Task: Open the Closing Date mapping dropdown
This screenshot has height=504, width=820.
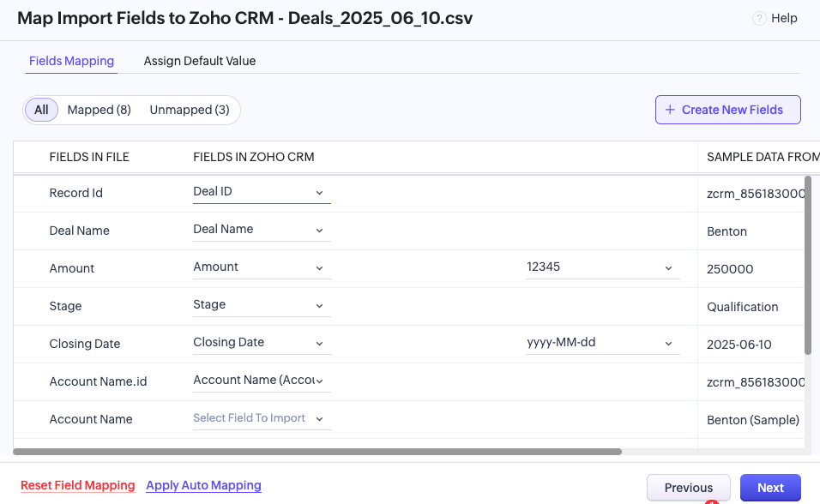Action: (262, 343)
